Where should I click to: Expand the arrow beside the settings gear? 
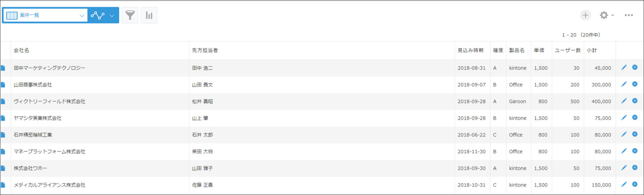(612, 15)
